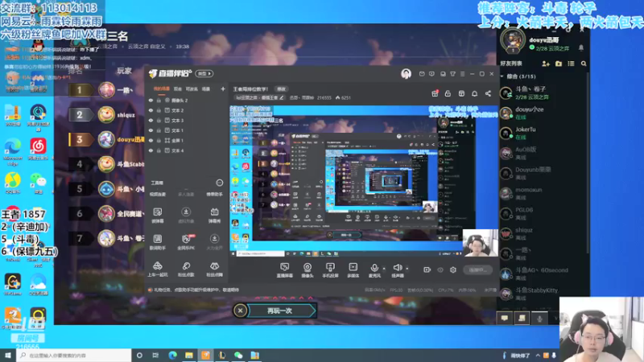
Task: Close the play again prompt X
Action: [x=240, y=311]
